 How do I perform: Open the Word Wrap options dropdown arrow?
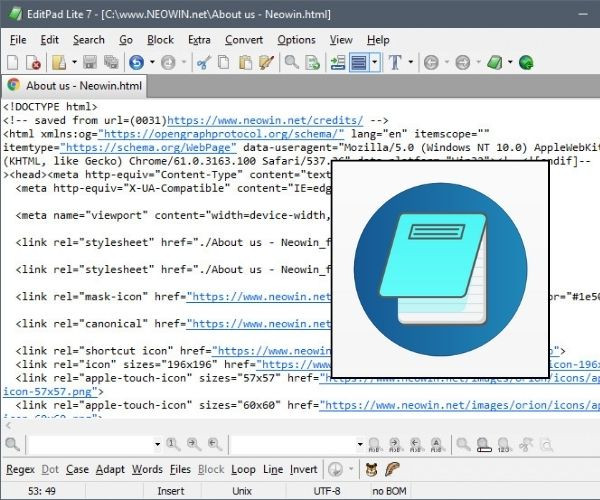pyautogui.click(x=375, y=62)
